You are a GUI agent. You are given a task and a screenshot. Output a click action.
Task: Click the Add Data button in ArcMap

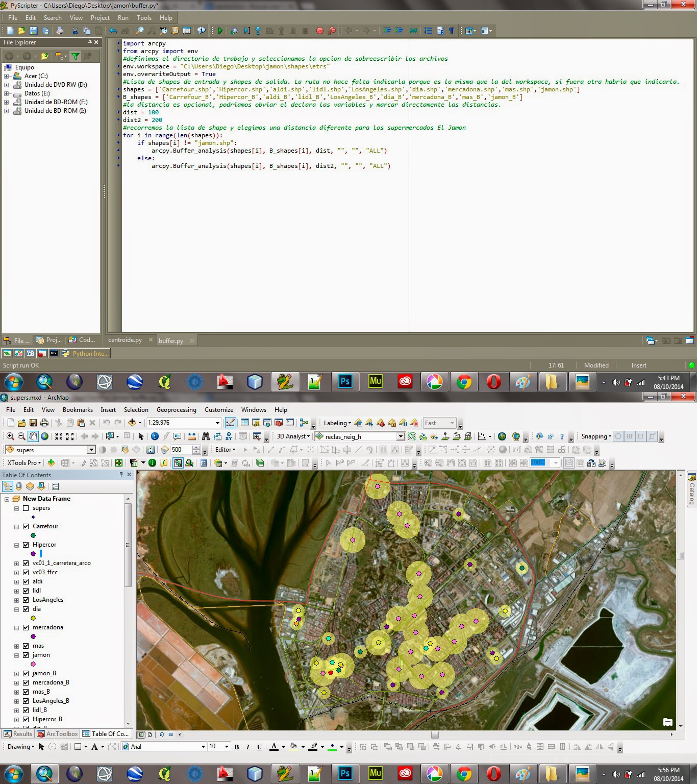132,423
